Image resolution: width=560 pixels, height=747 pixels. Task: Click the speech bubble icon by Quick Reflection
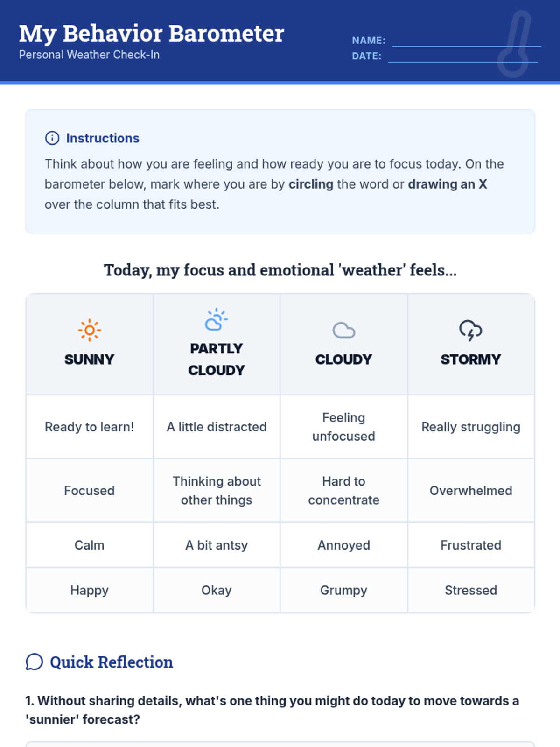click(x=34, y=662)
